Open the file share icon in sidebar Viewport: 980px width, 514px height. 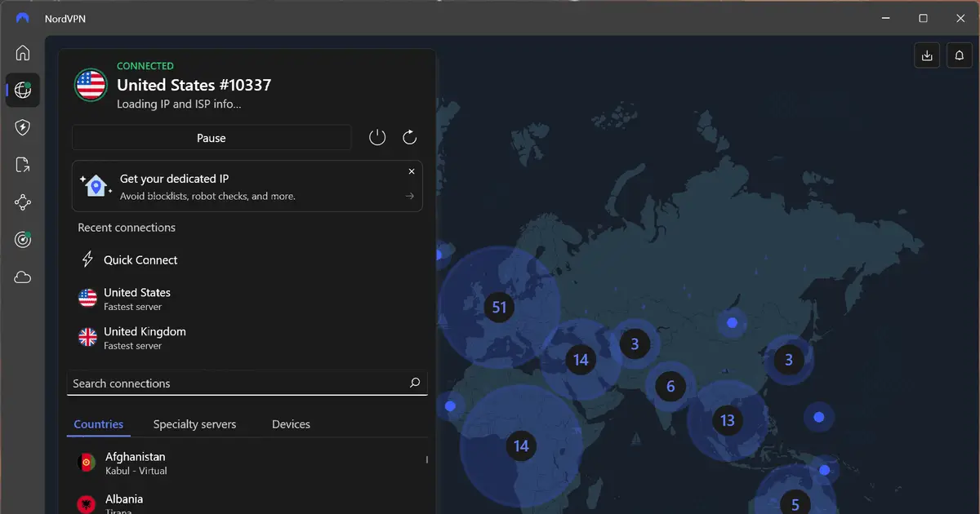coord(23,165)
